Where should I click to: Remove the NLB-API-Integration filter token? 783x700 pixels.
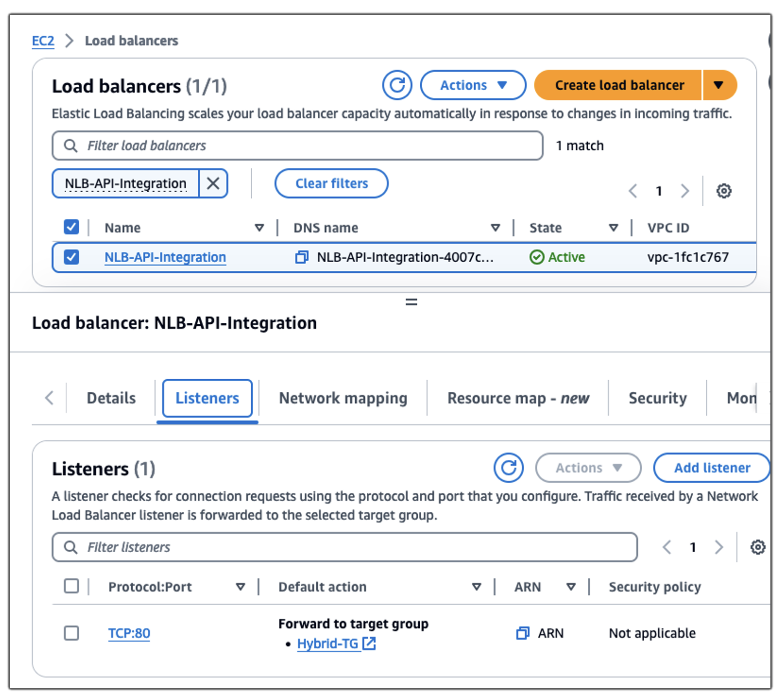click(213, 183)
